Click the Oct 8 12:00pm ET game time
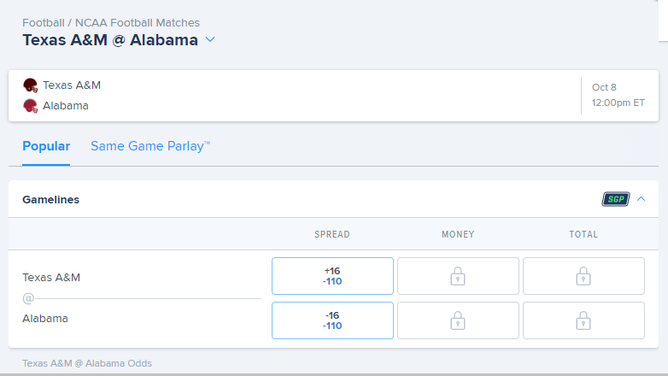 (618, 95)
